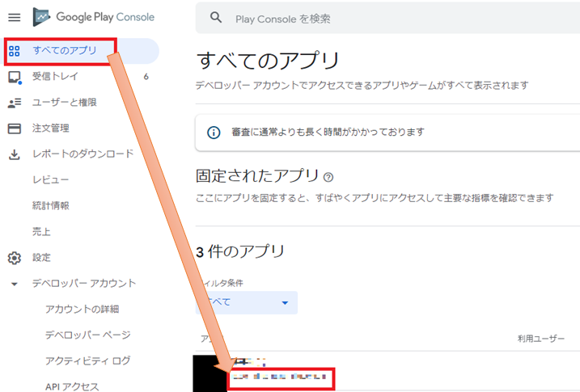Click the レポートのダウンロード download icon
Image resolution: width=580 pixels, height=392 pixels.
pyautogui.click(x=15, y=154)
